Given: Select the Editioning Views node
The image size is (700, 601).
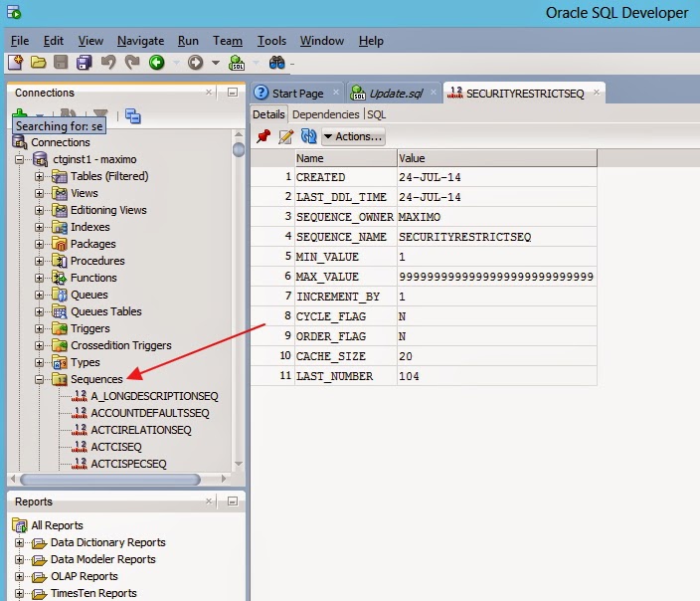Looking at the screenshot, I should point(108,211).
